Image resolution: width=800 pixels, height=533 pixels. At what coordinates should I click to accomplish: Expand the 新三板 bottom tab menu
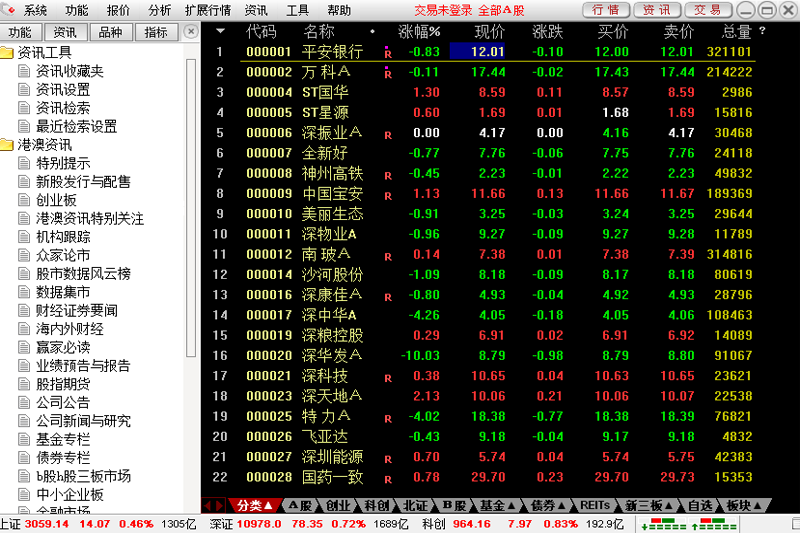click(648, 505)
